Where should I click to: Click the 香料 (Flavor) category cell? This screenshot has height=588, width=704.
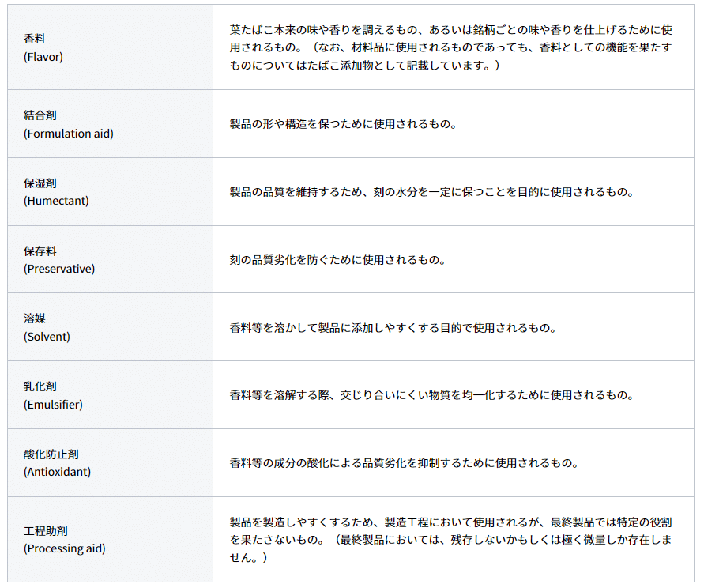(x=110, y=47)
